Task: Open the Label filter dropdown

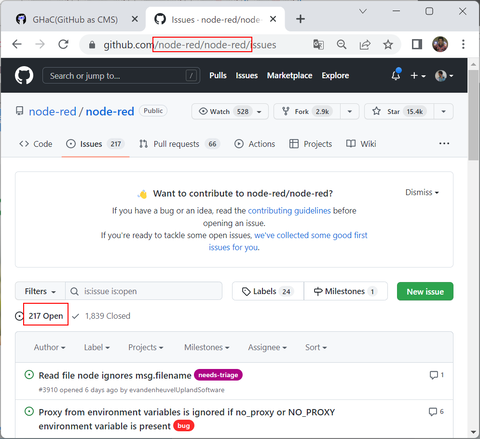Action: pos(97,347)
